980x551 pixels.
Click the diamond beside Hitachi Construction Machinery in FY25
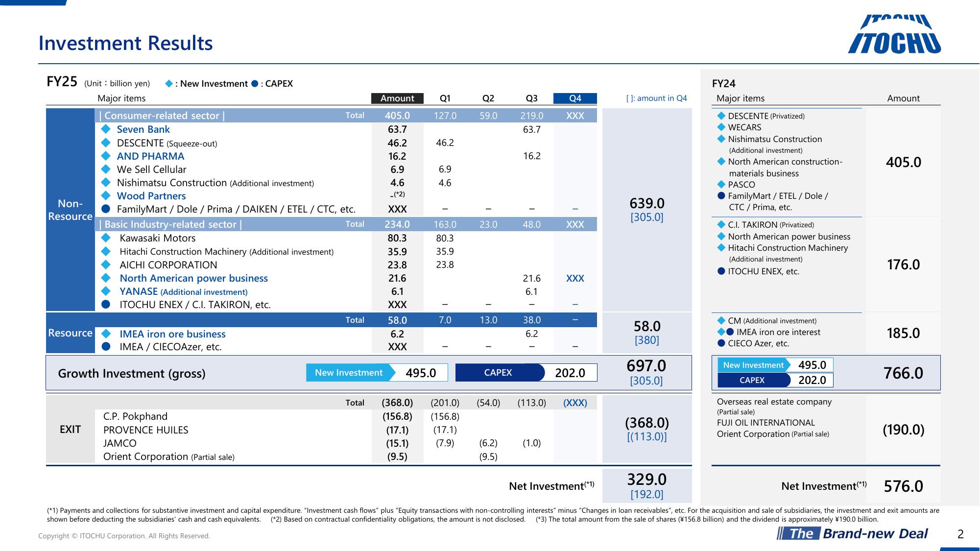pos(106,252)
